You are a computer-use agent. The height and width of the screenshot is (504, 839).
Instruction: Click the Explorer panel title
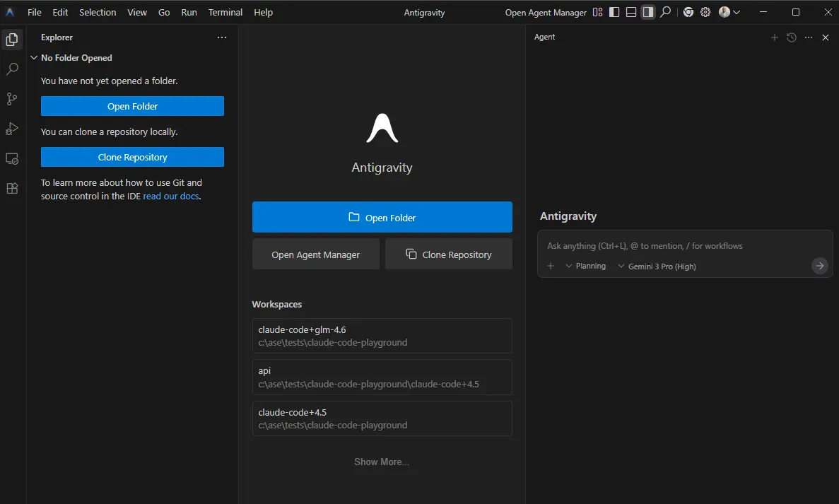coord(57,37)
